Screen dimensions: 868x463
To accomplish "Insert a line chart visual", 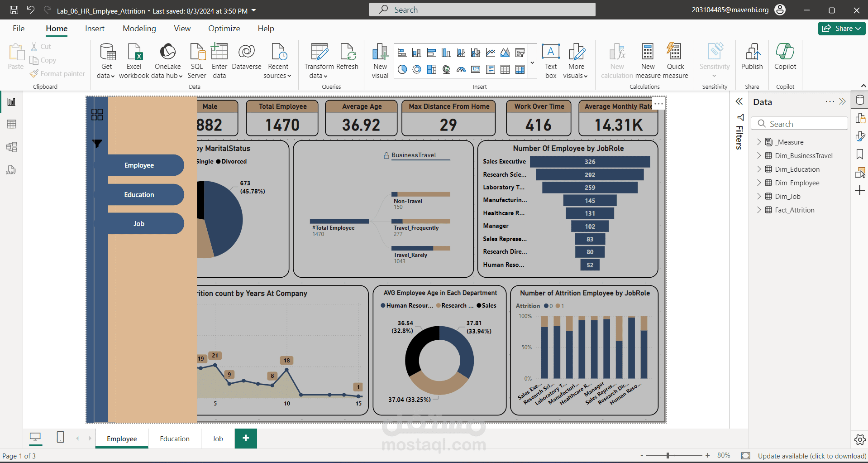I will [x=491, y=53].
